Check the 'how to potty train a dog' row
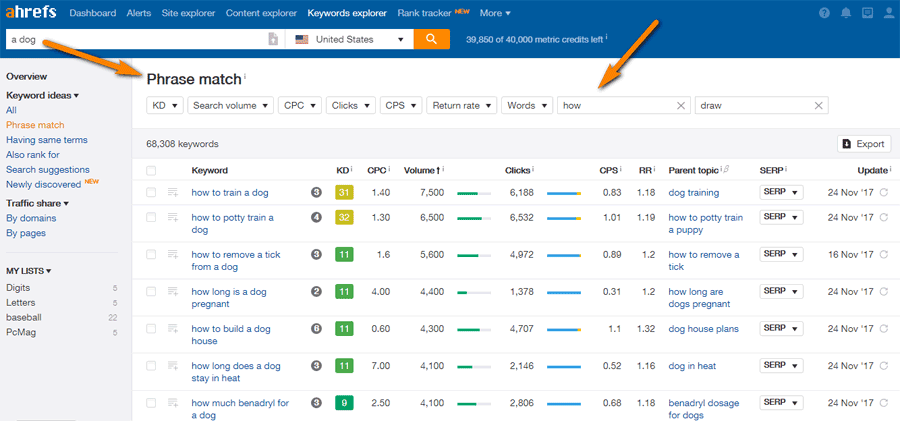Viewport: 900px width, 421px height. pos(151,217)
